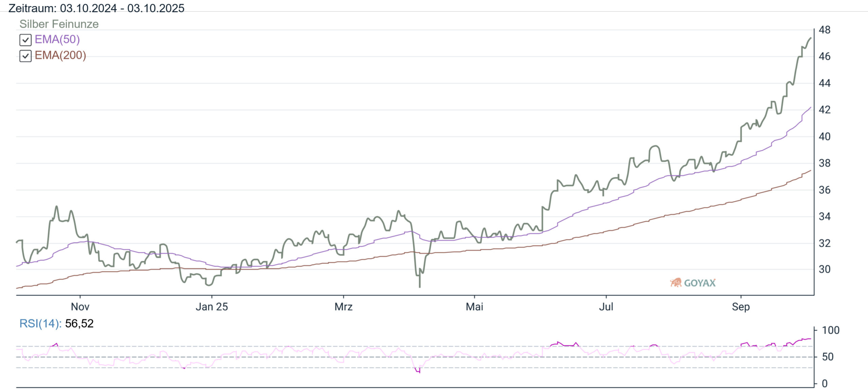Screen dimensions: 868x391
Task: Click the RSI value 56,52
Action: tap(79, 323)
